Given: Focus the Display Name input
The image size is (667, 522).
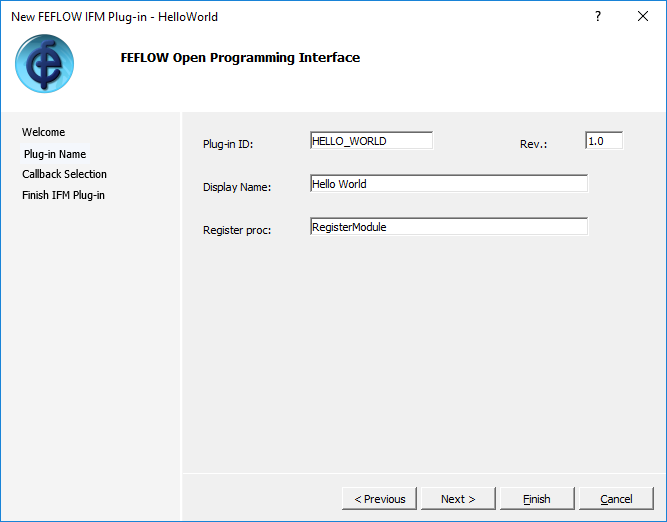Looking at the screenshot, I should (x=449, y=184).
